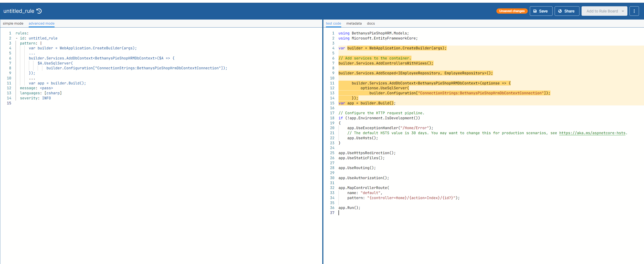Viewport: 644px width, 264px height.
Task: Open the metadata tab
Action: (x=354, y=23)
